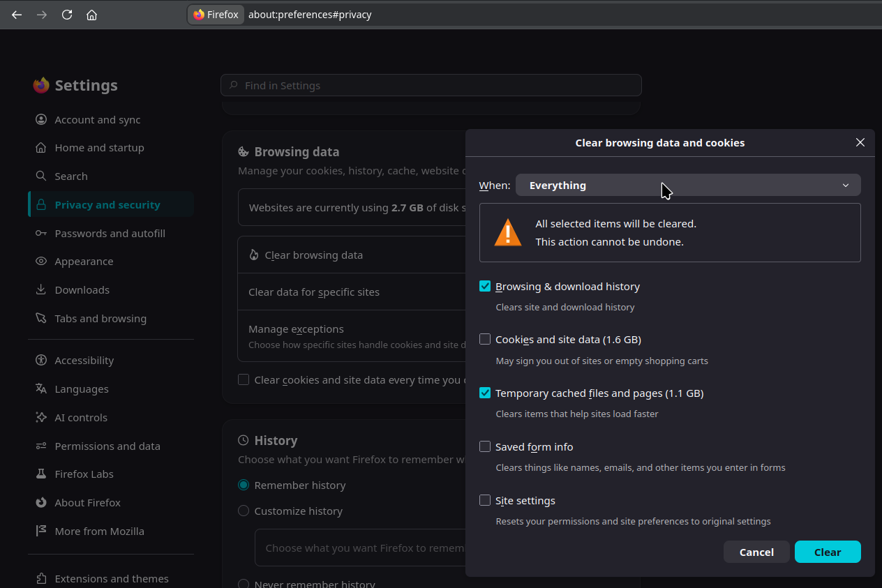Click the Permissions and data sliders icon
Viewport: 882px width, 588px height.
pos(41,446)
